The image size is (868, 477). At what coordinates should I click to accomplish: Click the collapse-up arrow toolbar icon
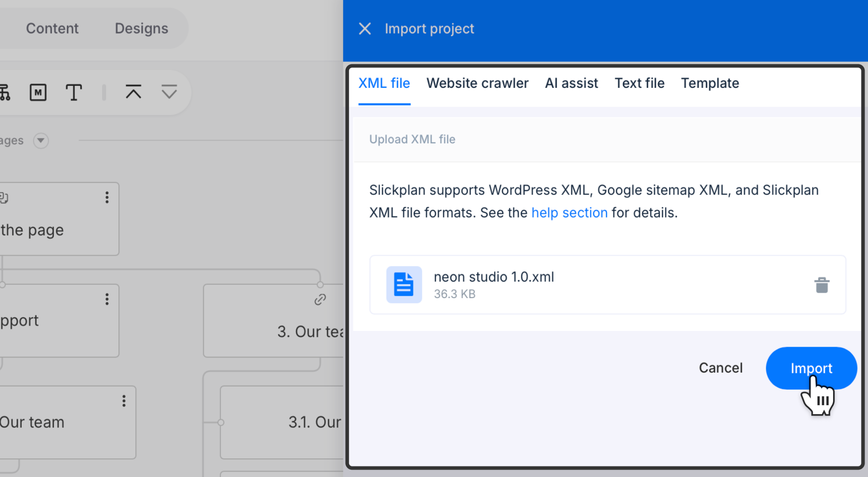(133, 92)
